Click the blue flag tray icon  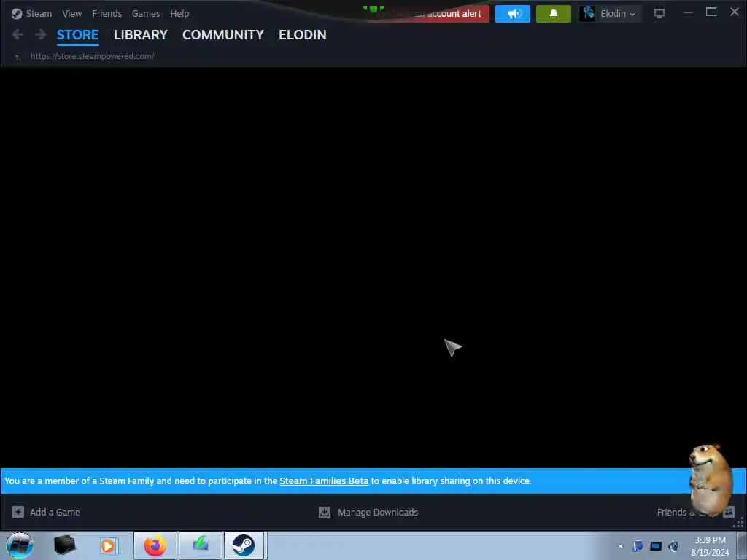(638, 546)
